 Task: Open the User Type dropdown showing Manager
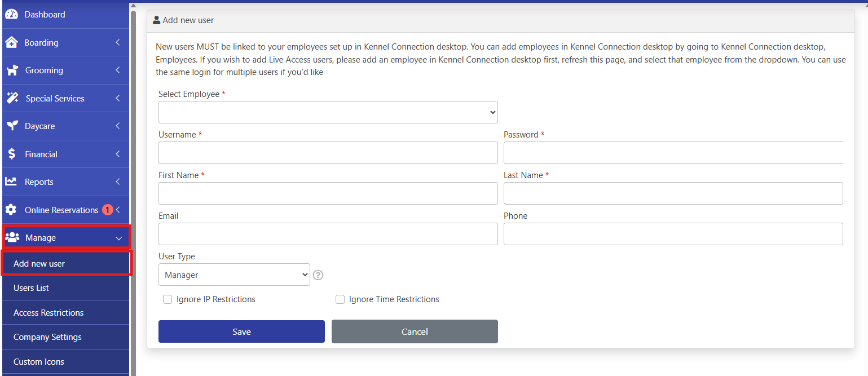point(234,275)
